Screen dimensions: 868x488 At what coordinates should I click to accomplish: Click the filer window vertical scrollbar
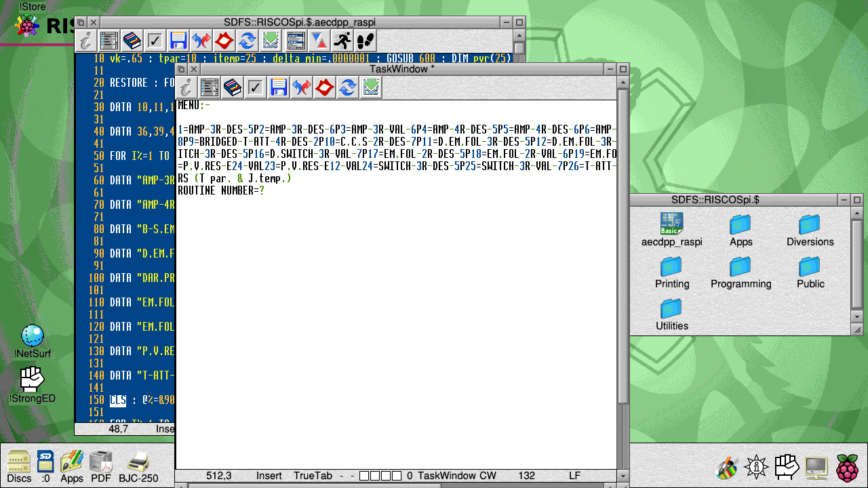(x=857, y=266)
